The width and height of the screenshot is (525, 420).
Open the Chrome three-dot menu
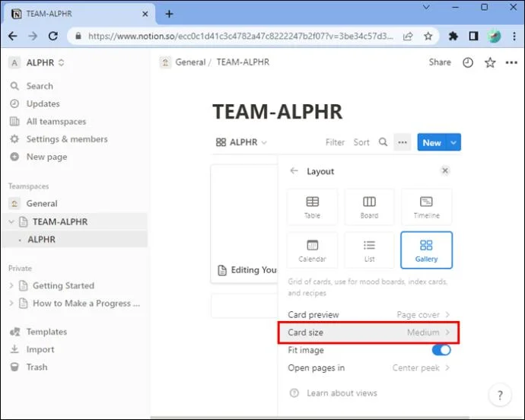[514, 36]
